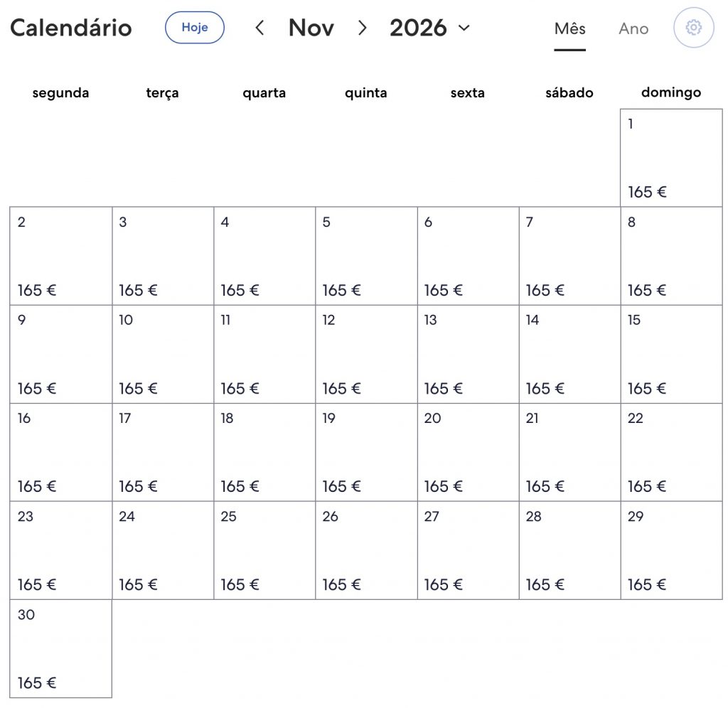Open the 165 € price on day 22
728x708 pixels.
[x=647, y=486]
